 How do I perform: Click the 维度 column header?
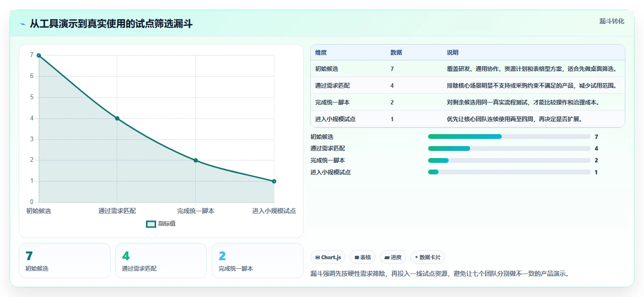tap(321, 53)
